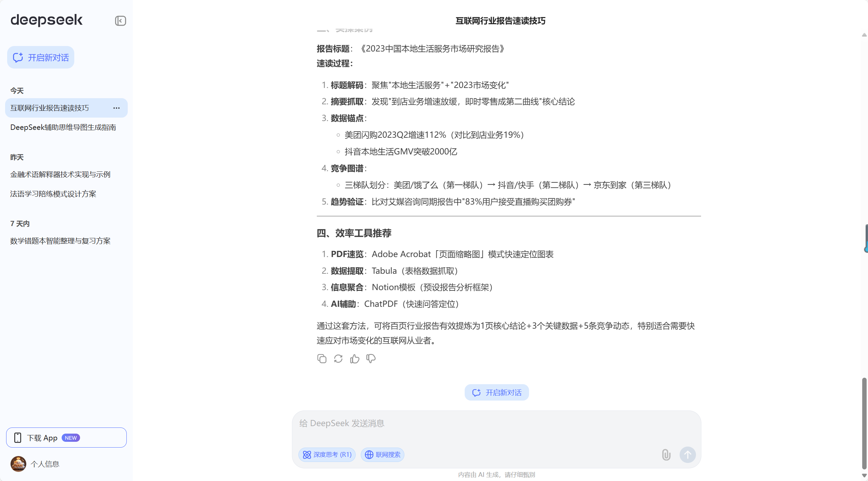Open 法语学习陪练模式设计方案 conversation
This screenshot has width=868, height=481.
click(x=66, y=194)
